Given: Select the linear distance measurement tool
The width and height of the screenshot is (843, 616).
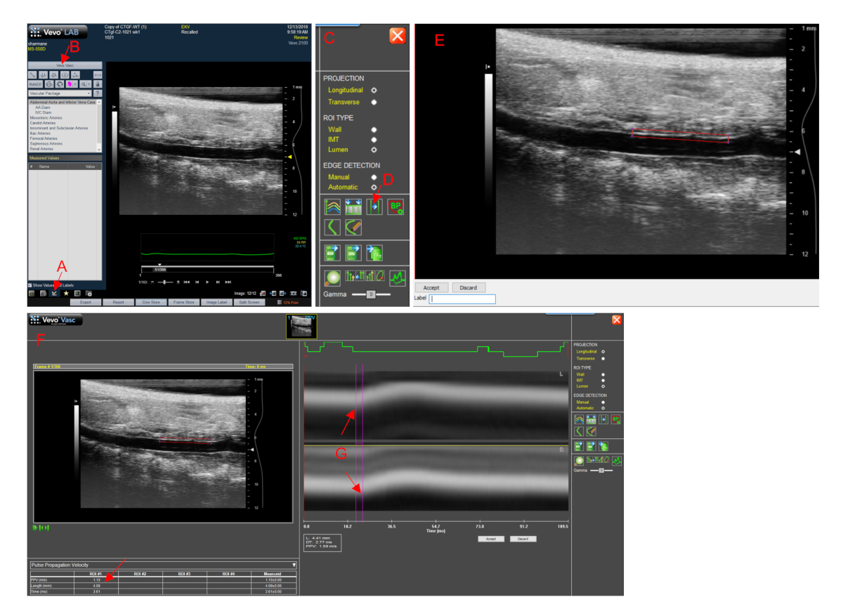Looking at the screenshot, I should coord(32,74).
